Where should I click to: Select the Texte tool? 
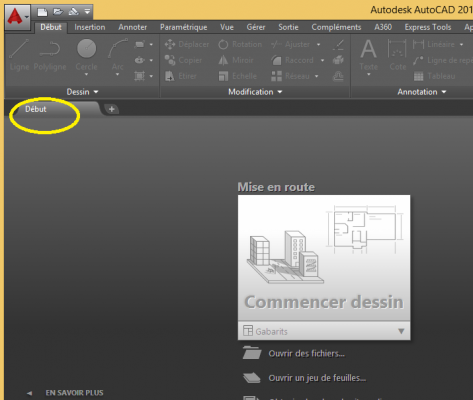(x=369, y=55)
